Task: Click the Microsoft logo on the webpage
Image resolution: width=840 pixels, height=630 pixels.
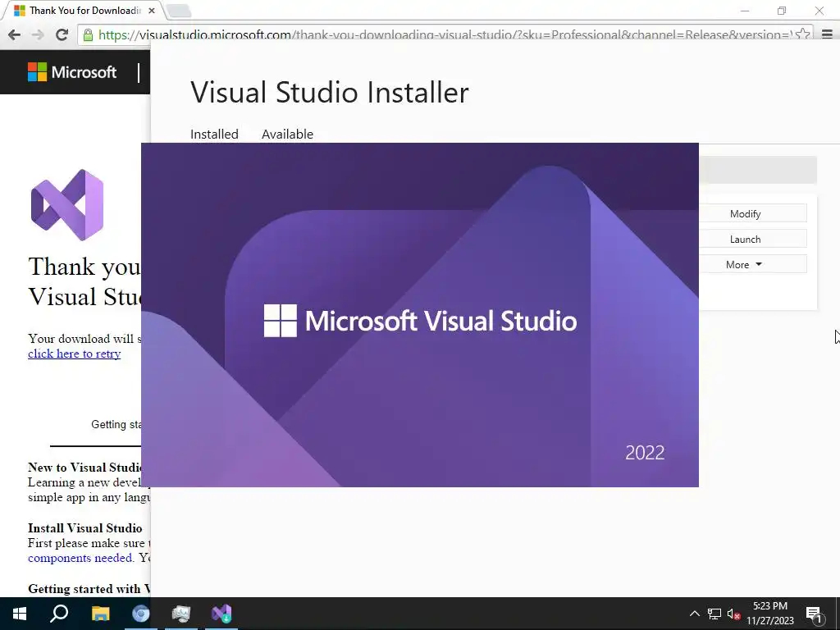Action: tap(72, 72)
